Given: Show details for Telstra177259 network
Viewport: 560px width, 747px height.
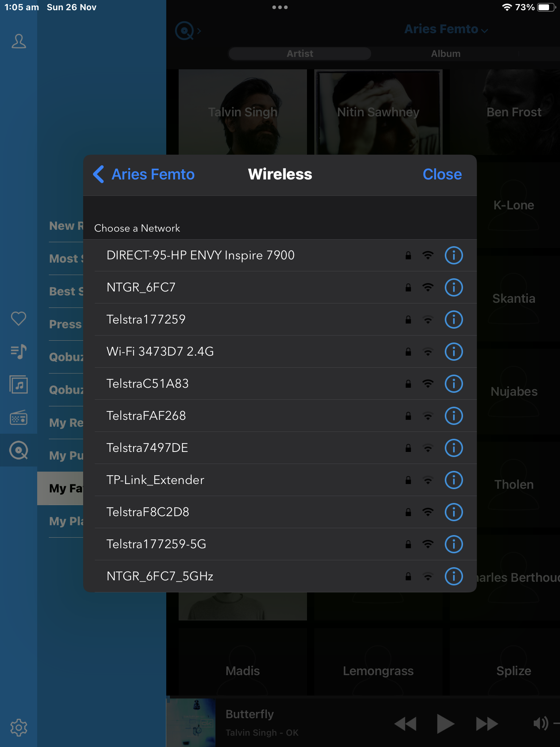Looking at the screenshot, I should [454, 320].
